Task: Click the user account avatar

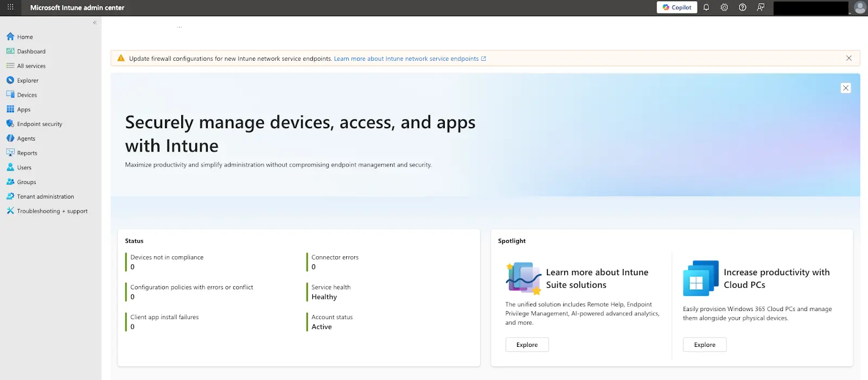Action: pyautogui.click(x=860, y=8)
